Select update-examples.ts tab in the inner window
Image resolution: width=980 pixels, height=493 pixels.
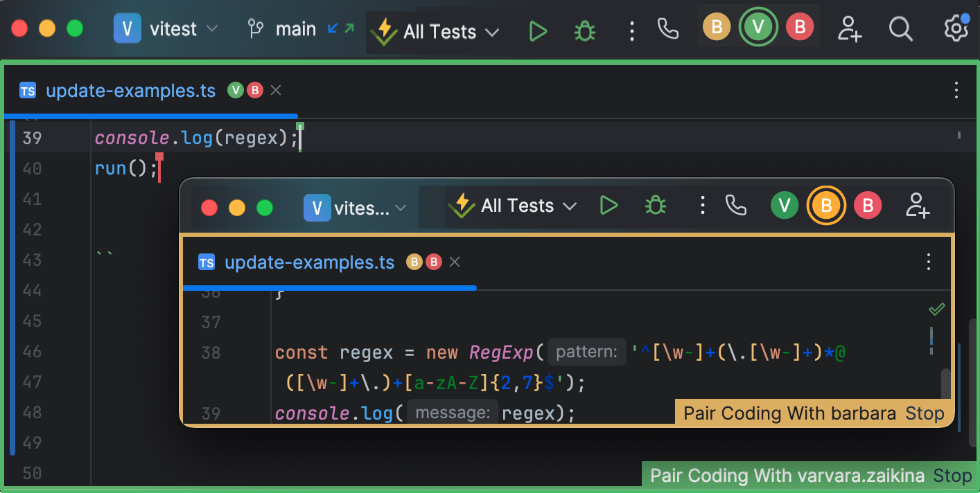tap(310, 262)
